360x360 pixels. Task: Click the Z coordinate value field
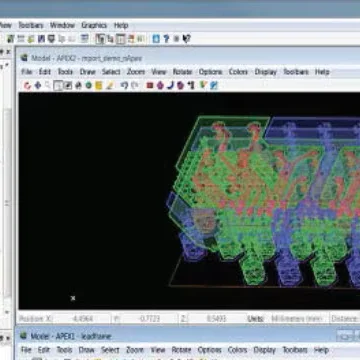pyautogui.click(x=216, y=319)
